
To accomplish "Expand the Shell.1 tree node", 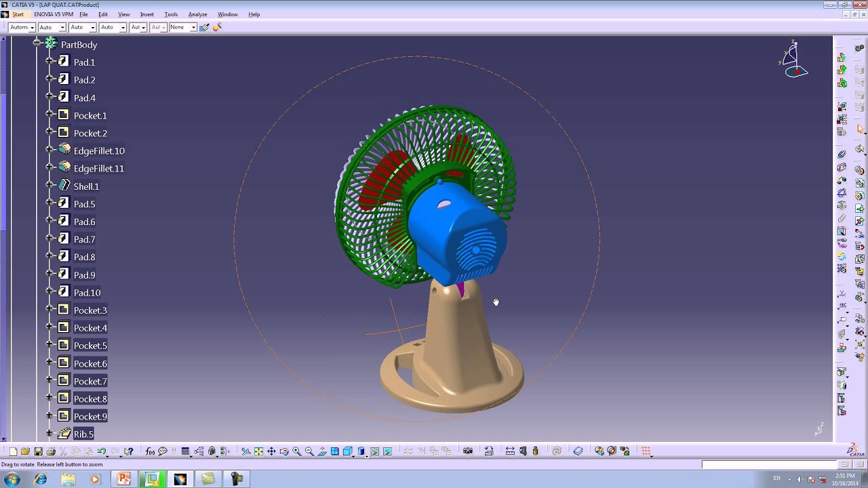I will [50, 186].
